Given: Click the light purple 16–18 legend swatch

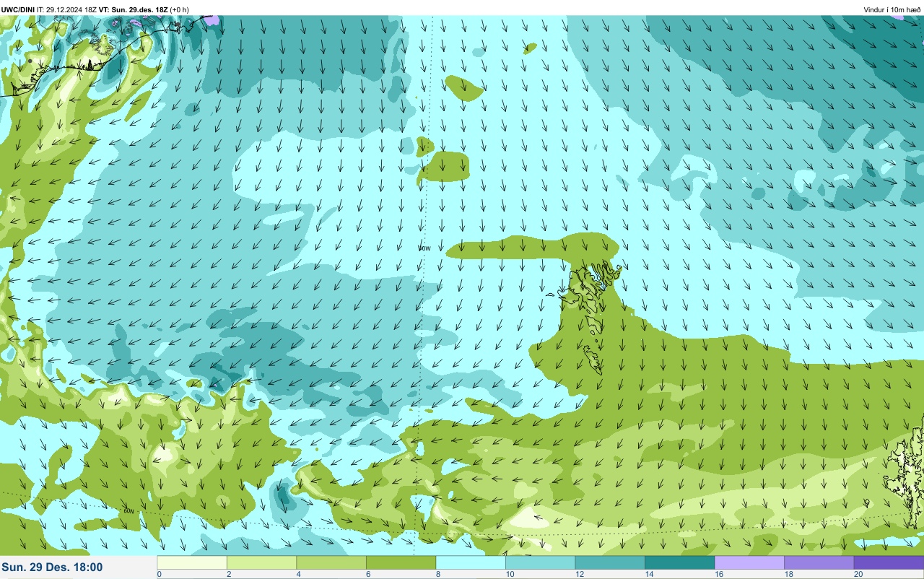Looking at the screenshot, I should (749, 562).
